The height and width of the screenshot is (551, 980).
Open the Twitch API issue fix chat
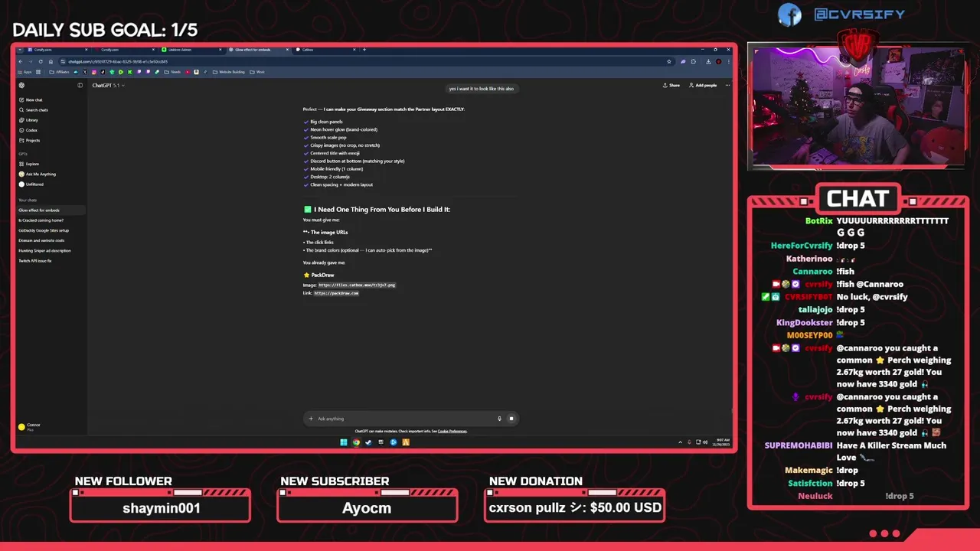[35, 261]
